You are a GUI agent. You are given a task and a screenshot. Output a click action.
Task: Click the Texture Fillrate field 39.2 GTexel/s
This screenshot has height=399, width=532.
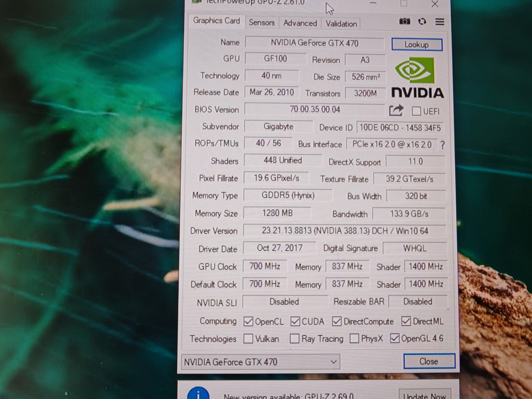(x=409, y=179)
